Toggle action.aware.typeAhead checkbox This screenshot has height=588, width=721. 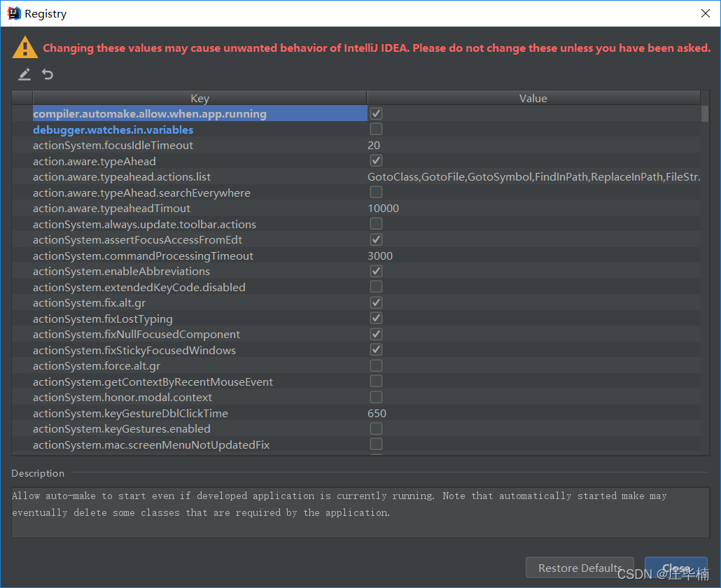(x=376, y=160)
